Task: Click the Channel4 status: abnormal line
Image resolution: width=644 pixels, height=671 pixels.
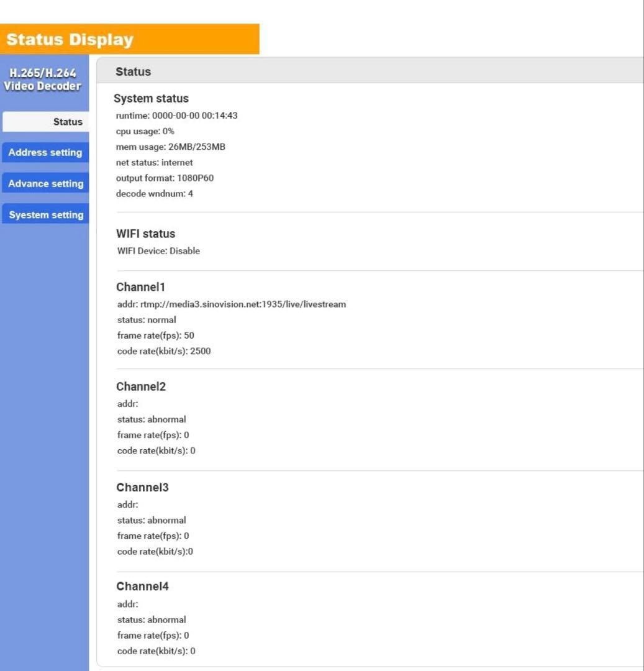Action: click(x=151, y=619)
